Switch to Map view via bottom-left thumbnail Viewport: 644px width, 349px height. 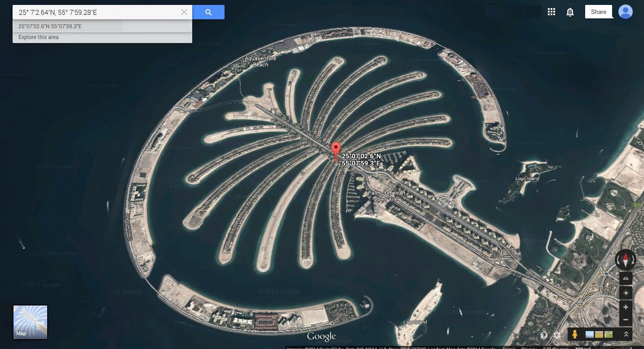click(x=30, y=322)
